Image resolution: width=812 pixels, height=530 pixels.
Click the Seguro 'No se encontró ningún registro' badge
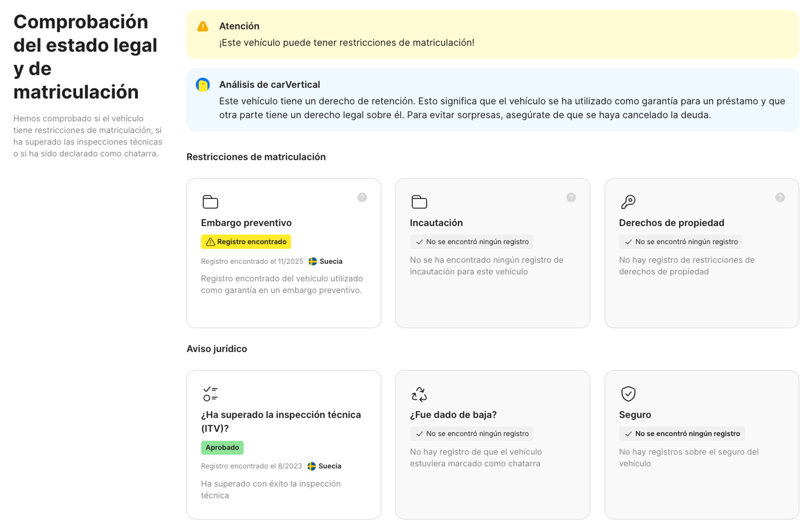[x=682, y=433]
